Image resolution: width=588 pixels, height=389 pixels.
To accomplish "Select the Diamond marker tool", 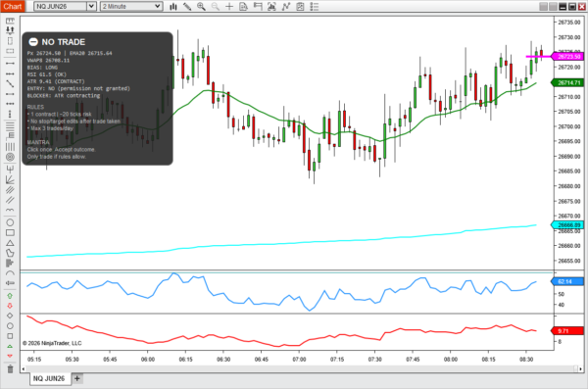I will point(10,316).
